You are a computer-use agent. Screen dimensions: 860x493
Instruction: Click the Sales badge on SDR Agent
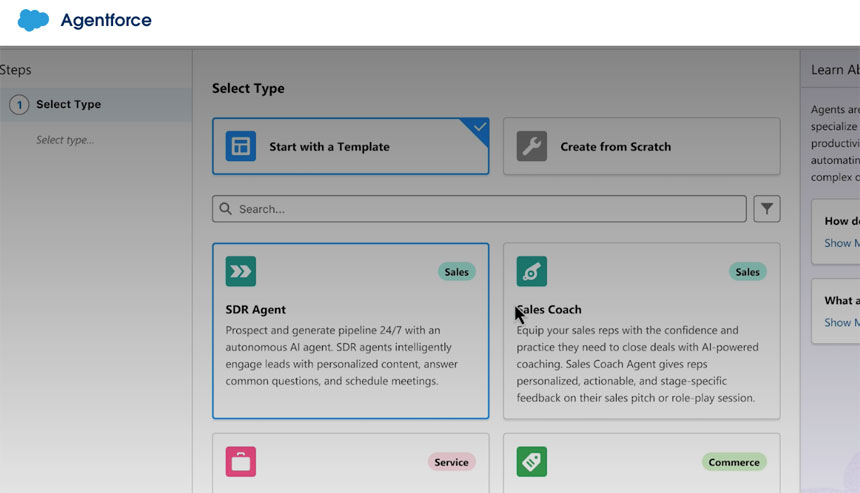tap(456, 272)
